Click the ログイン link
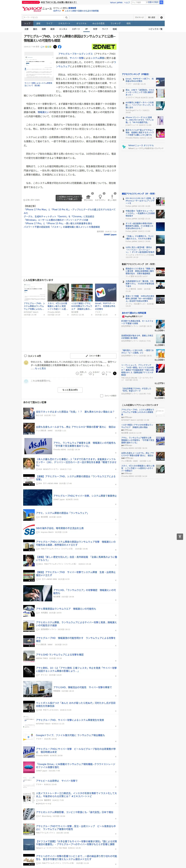The width and height of the screenshot is (186, 868). tap(57, 11)
